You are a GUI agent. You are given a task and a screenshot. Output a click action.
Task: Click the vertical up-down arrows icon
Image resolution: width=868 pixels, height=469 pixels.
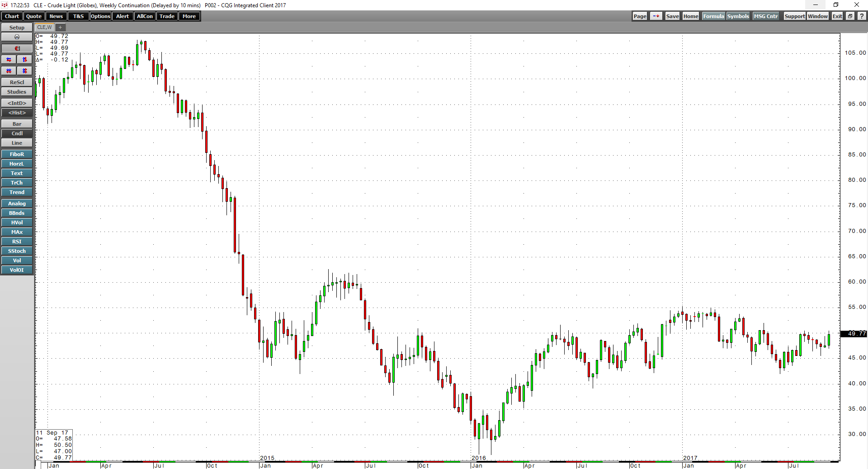point(24,59)
